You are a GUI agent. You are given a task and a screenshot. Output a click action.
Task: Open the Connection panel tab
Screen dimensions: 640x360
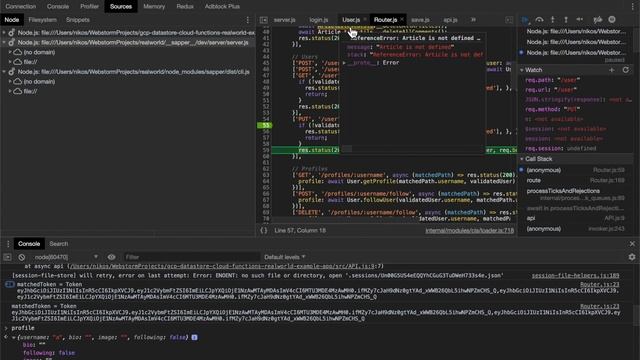(x=21, y=7)
